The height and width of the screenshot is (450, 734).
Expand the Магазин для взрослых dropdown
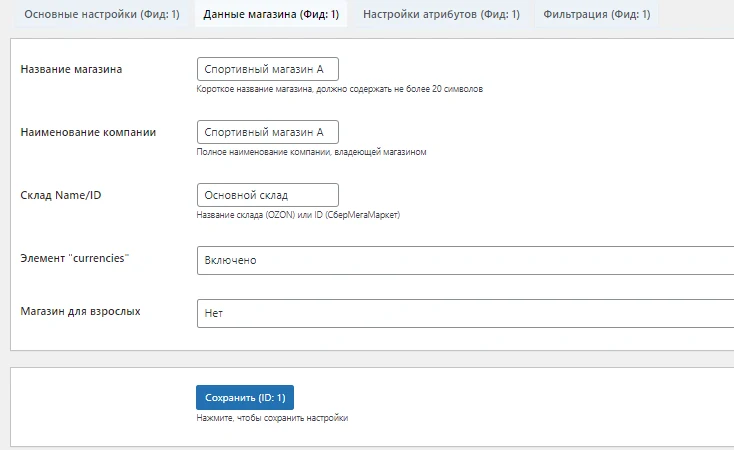[x=465, y=313]
